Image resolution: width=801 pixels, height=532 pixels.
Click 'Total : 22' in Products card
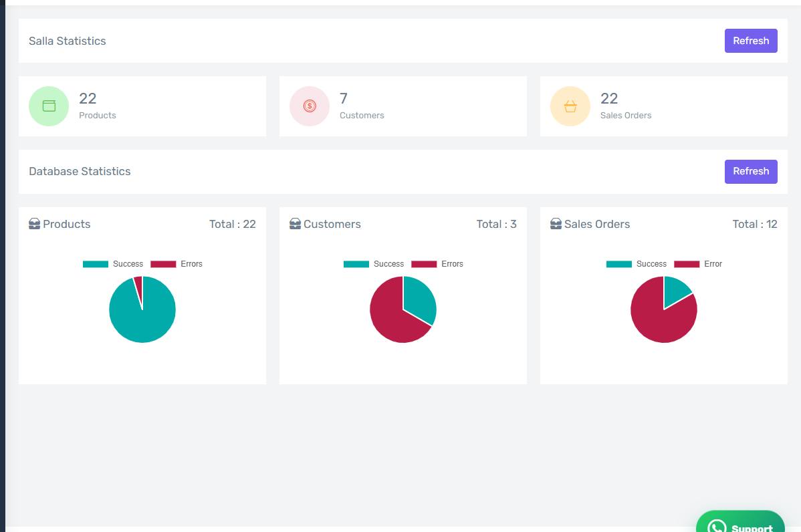[233, 224]
